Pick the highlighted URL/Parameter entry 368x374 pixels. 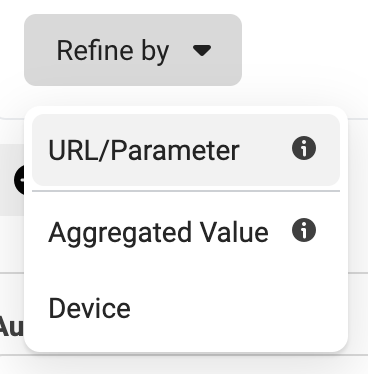(186, 150)
